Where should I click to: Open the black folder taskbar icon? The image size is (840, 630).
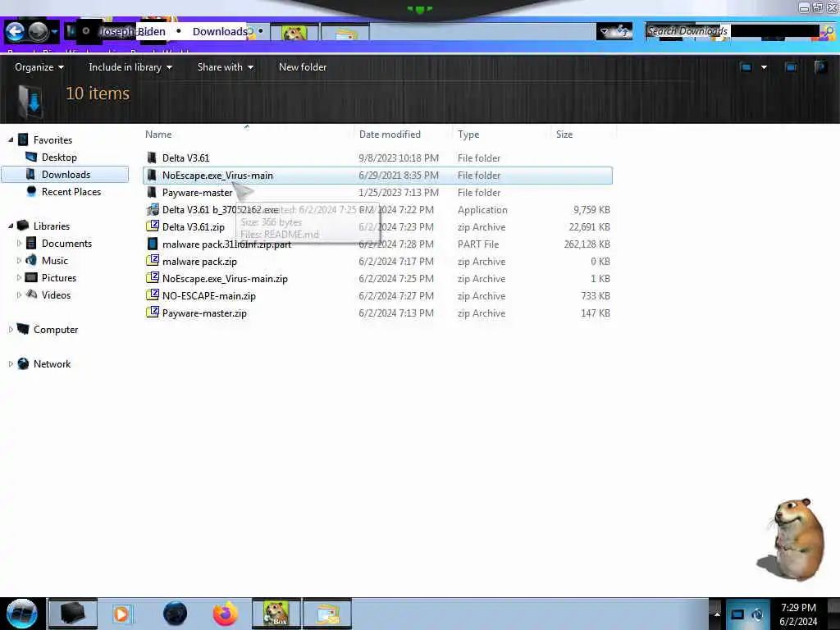pyautogui.click(x=73, y=614)
